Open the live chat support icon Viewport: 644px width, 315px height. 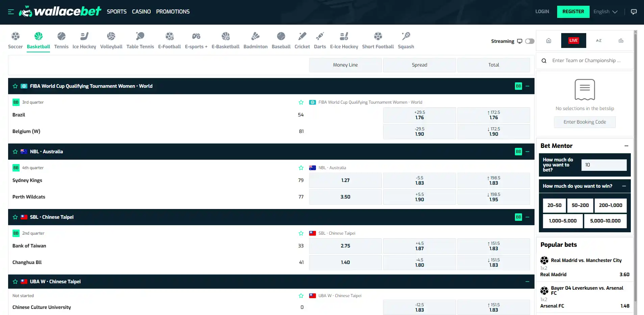[x=634, y=12]
